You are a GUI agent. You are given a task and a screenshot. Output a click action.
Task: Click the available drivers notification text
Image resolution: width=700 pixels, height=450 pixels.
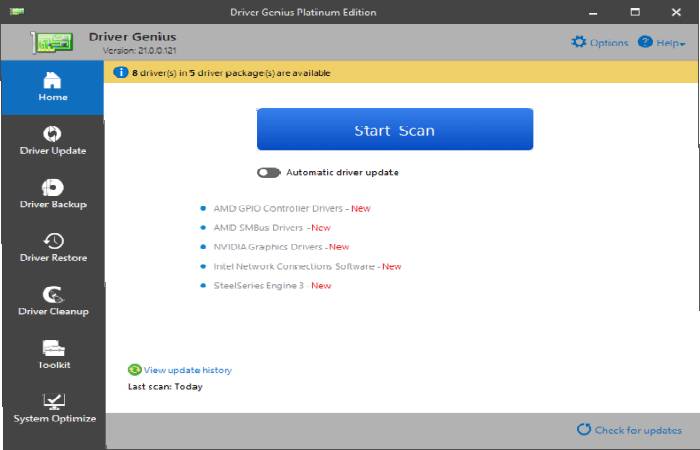click(x=231, y=73)
